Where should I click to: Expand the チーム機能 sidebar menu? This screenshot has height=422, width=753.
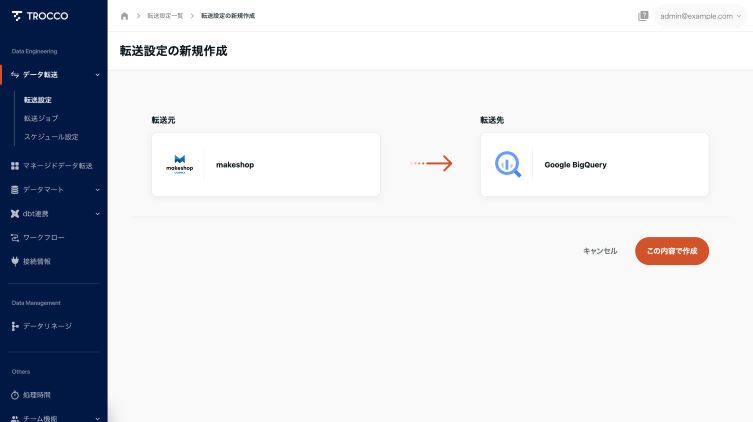97,418
